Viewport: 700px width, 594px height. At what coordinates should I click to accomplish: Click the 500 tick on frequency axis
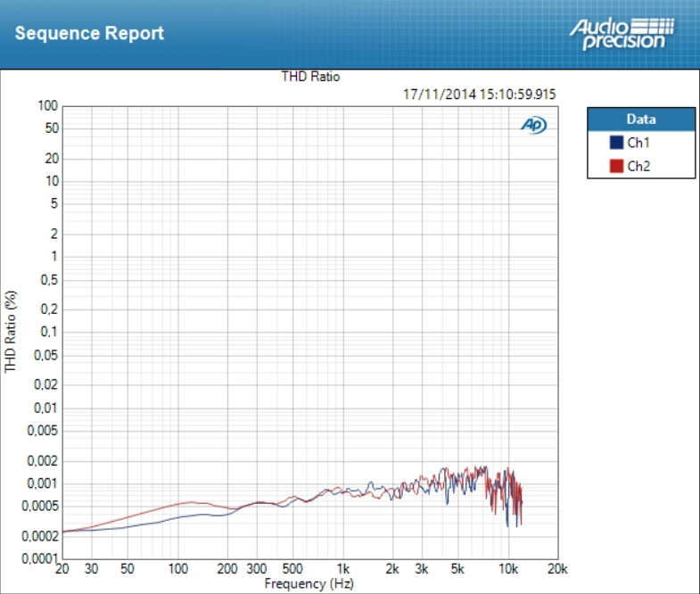pos(292,569)
